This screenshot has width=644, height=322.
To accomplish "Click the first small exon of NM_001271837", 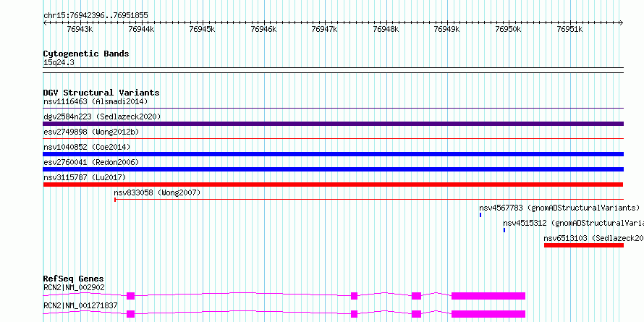I will coord(130,314).
